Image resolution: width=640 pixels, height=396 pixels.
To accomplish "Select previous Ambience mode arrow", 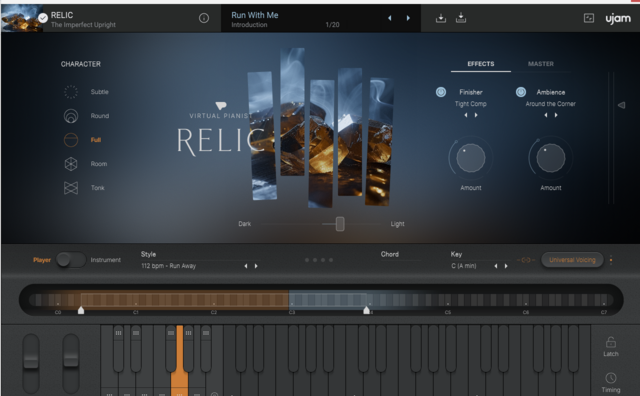I will click(546, 115).
